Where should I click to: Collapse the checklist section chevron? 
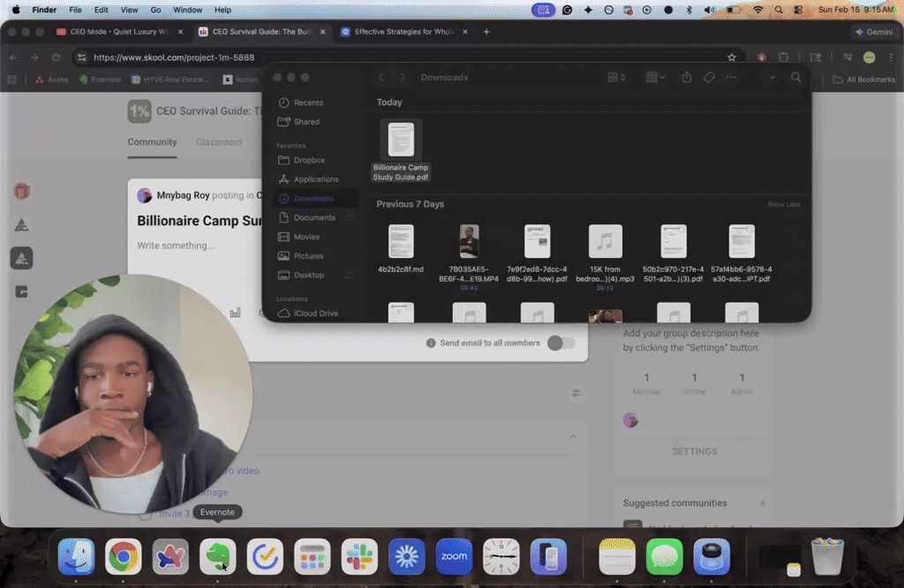pyautogui.click(x=572, y=437)
